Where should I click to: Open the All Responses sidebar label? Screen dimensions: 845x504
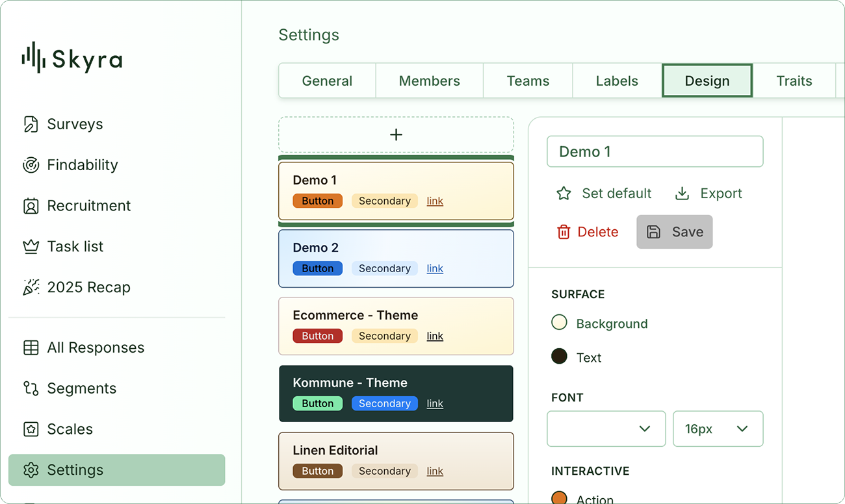point(96,347)
